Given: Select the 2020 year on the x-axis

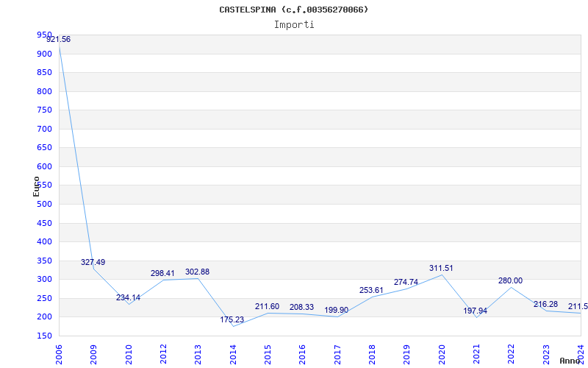Looking at the screenshot, I should [442, 355].
